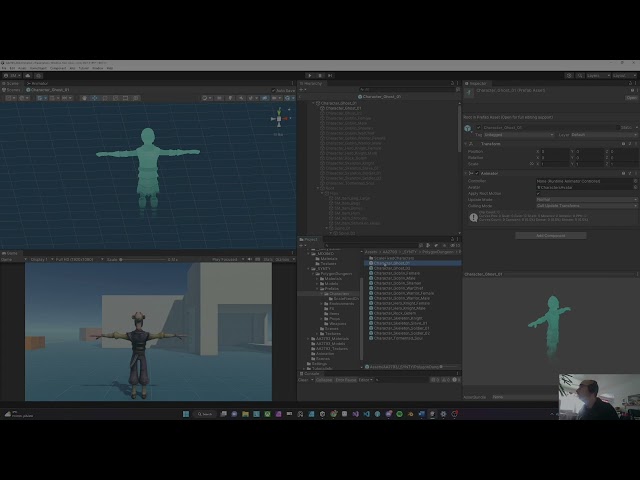
Task: Toggle constrained proportions link icon for Scale
Action: point(531,164)
